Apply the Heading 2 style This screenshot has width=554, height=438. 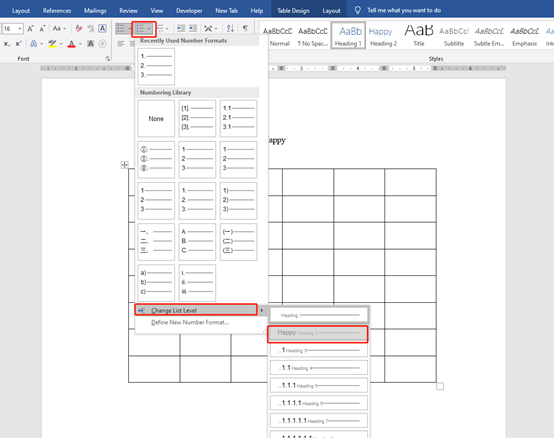tap(383, 36)
